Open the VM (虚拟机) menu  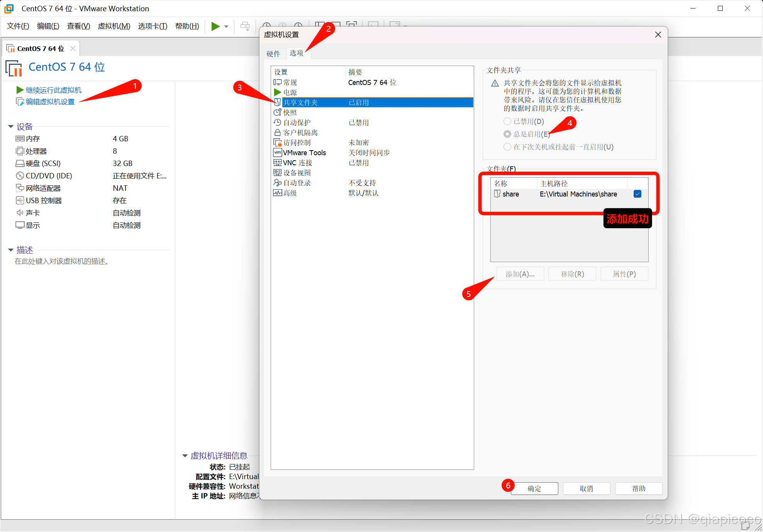click(x=114, y=26)
